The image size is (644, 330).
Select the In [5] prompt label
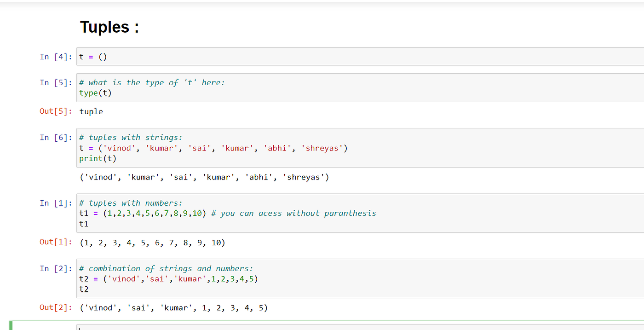pos(56,82)
